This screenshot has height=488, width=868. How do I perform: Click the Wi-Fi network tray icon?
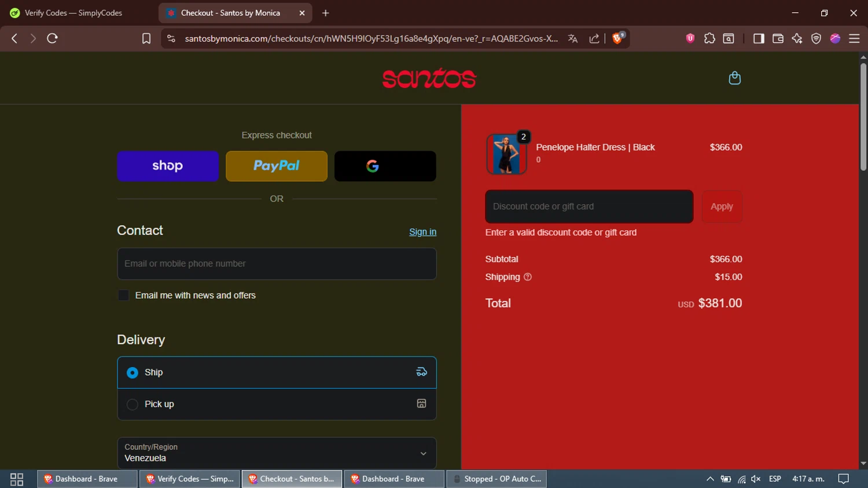pyautogui.click(x=741, y=479)
